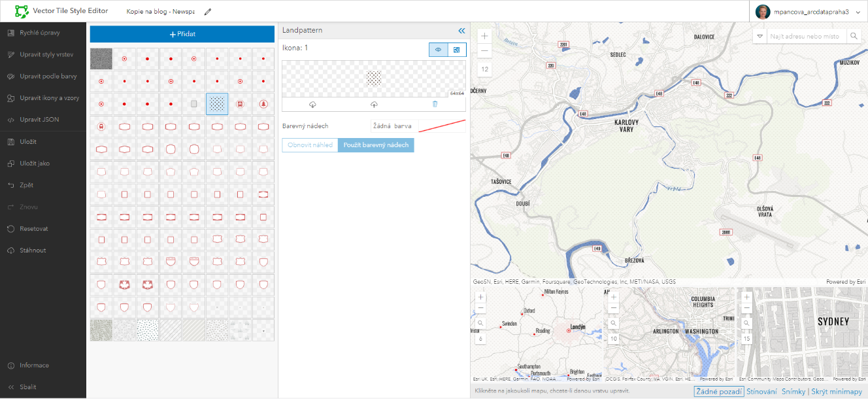The width and height of the screenshot is (868, 399).
Task: Zoom out on the London minimap
Action: [x=481, y=307]
